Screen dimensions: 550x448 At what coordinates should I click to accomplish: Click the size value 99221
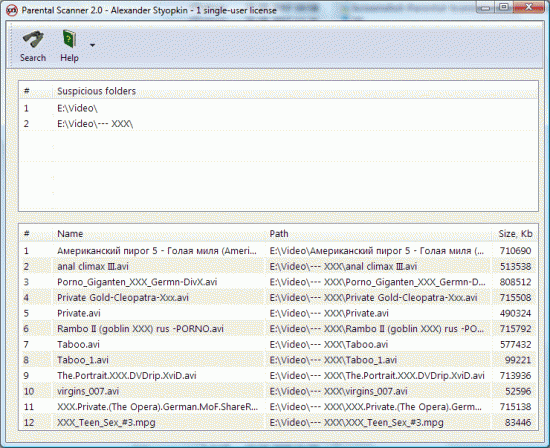[518, 360]
